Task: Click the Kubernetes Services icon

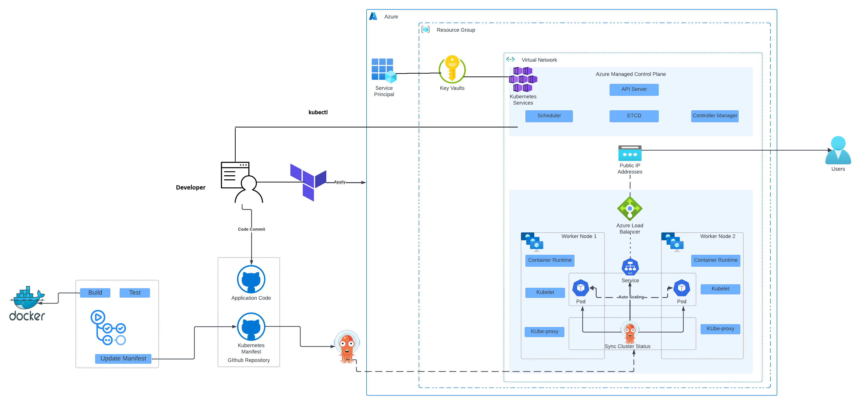Action: [x=523, y=79]
